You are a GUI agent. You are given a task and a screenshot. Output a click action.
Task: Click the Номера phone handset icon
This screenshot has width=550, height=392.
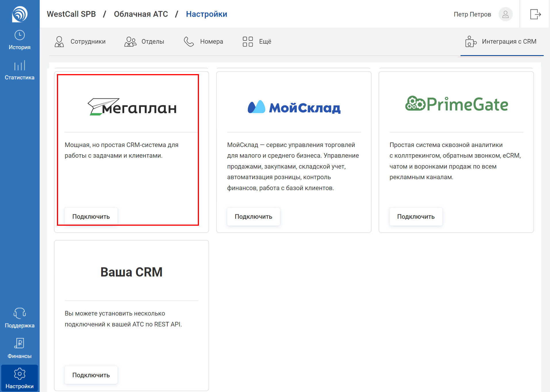pyautogui.click(x=189, y=42)
